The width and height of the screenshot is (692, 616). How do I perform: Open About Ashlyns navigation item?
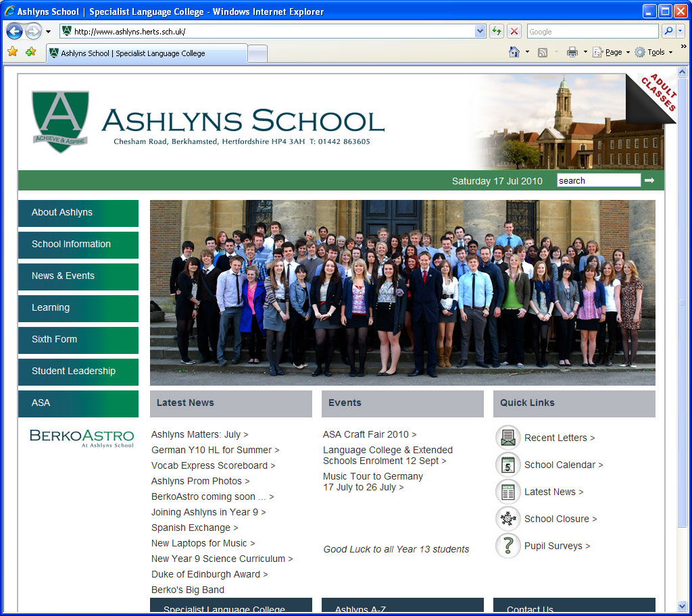(x=78, y=213)
